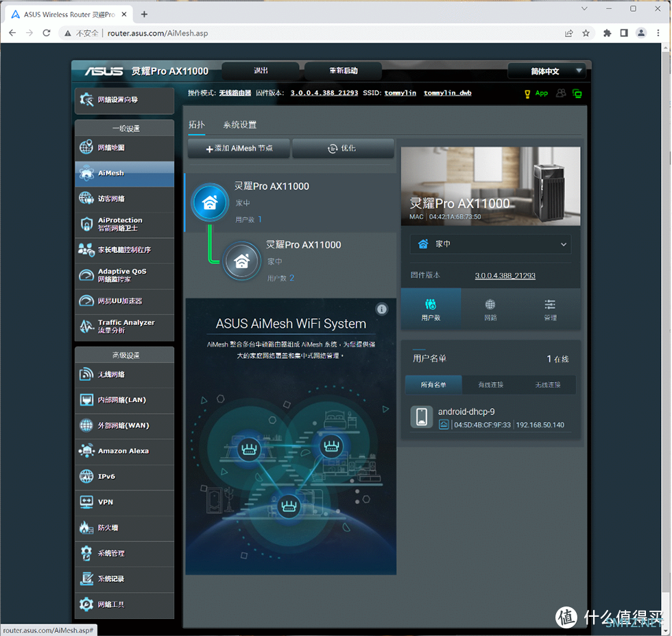Click the App lightbulb icon in header
This screenshot has height=636, width=672.
point(527,93)
